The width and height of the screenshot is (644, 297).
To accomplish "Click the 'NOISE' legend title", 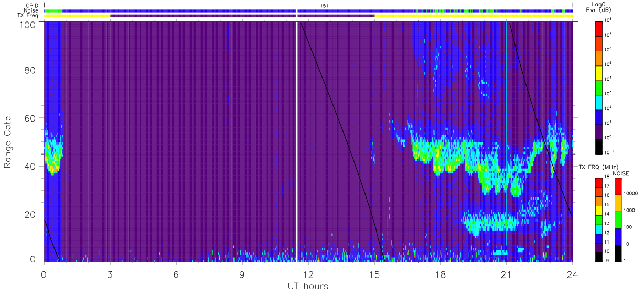I will (x=622, y=173).
